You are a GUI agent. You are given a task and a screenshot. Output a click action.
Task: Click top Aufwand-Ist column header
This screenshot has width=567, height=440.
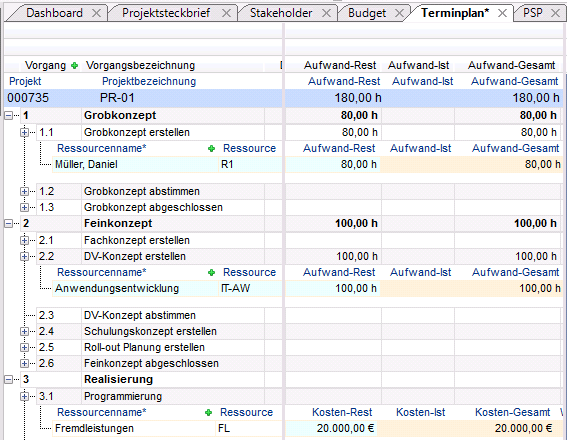coord(418,65)
